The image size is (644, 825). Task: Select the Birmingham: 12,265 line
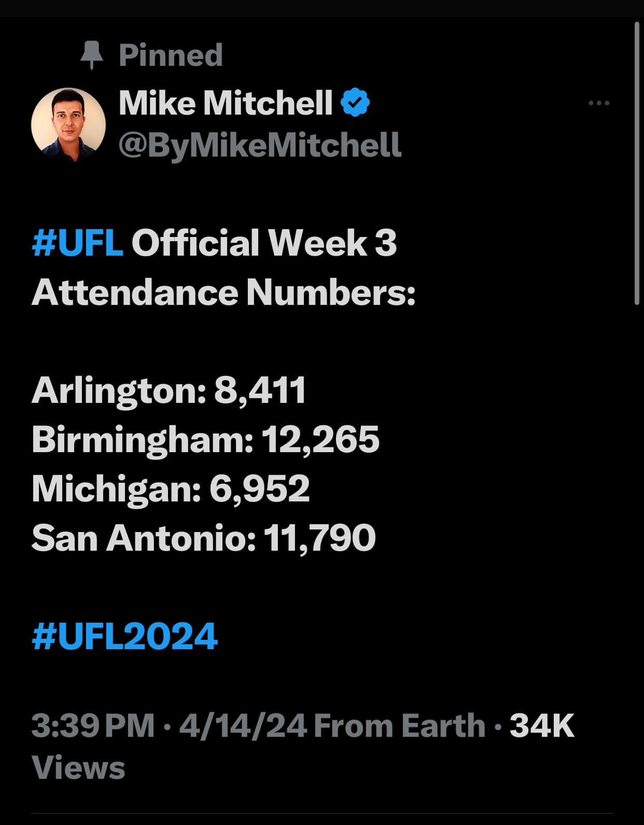(205, 440)
